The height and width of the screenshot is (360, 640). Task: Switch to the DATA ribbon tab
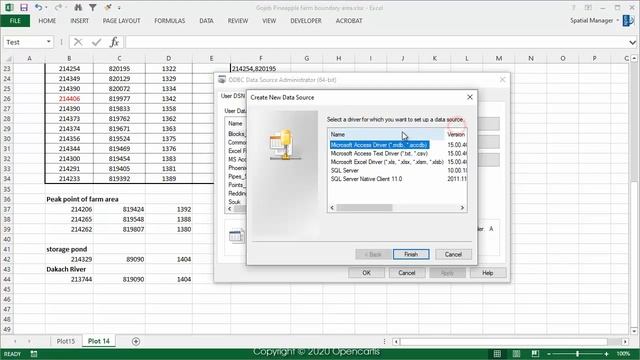pyautogui.click(x=206, y=20)
